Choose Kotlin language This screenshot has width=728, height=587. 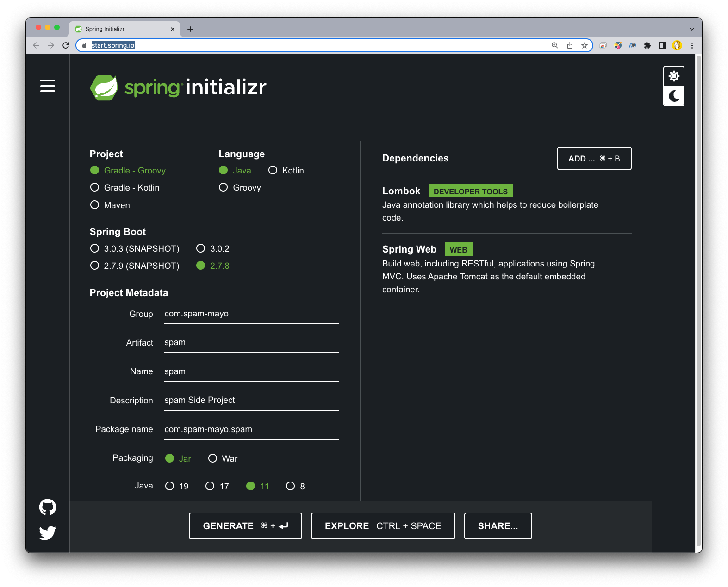click(x=286, y=170)
